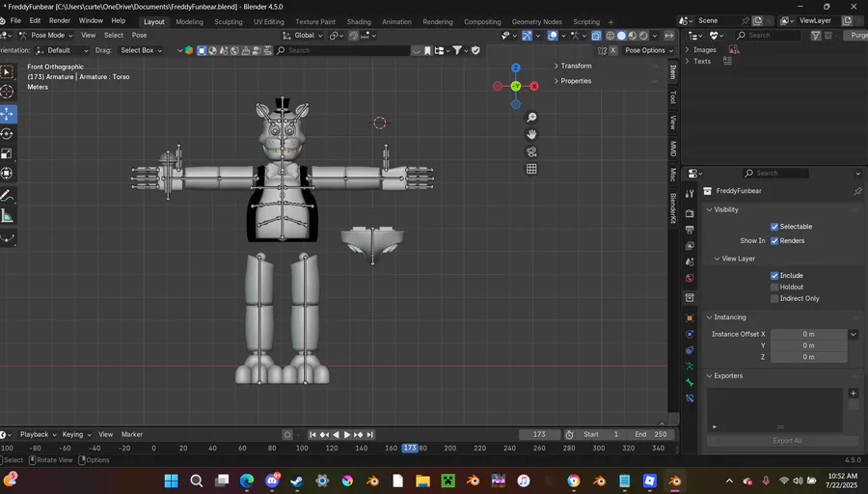Open Windows Start menu
Image resolution: width=868 pixels, height=494 pixels.
click(172, 480)
